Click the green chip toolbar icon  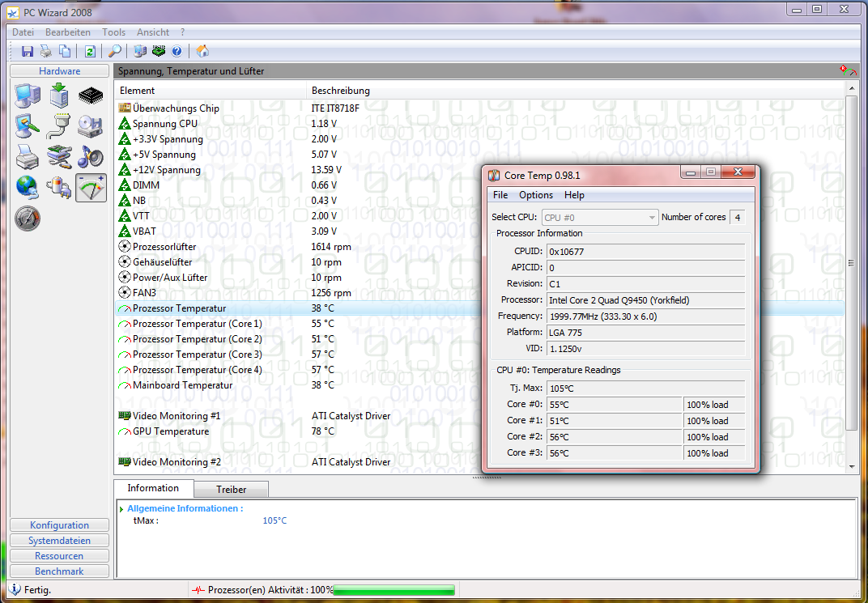coord(159,52)
